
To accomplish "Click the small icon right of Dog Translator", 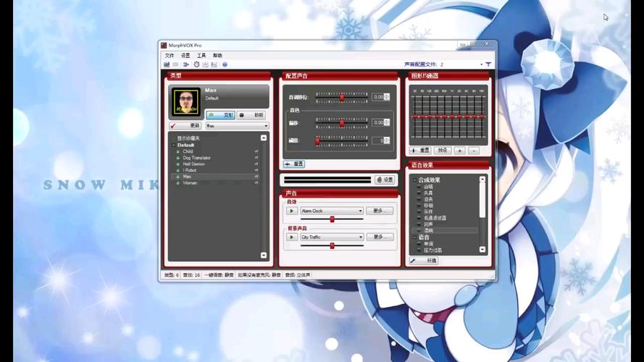I will pos(256,158).
